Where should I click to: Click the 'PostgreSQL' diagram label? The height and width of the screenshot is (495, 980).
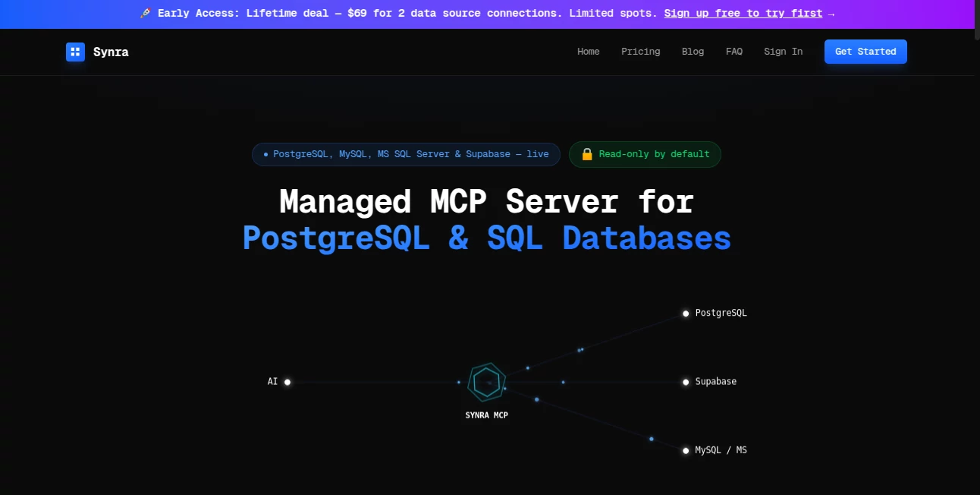(x=721, y=313)
